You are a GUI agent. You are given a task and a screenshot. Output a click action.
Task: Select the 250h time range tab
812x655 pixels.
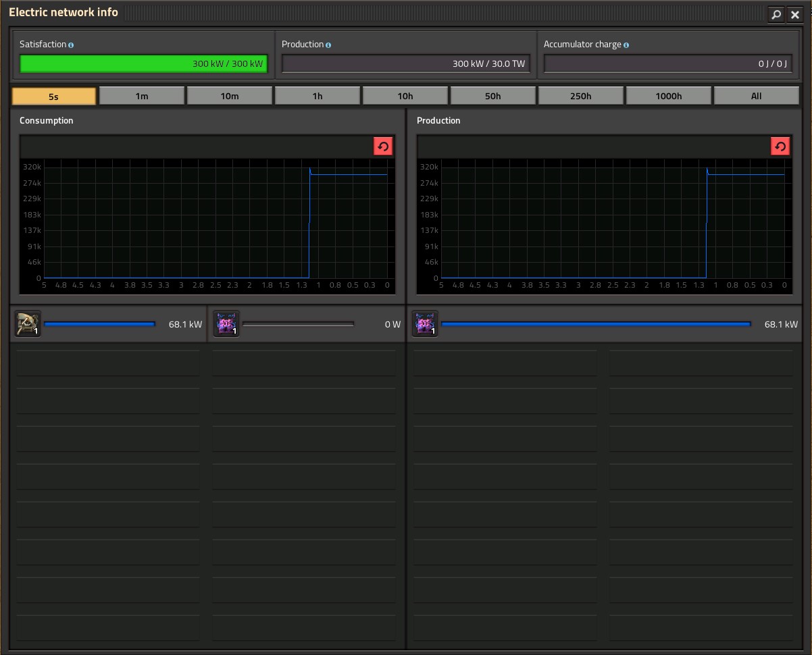click(x=581, y=96)
